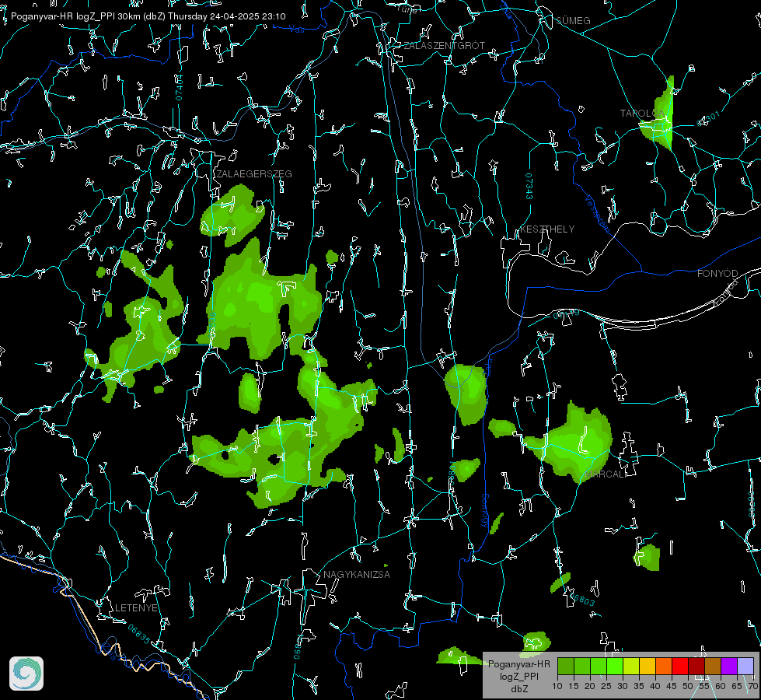The height and width of the screenshot is (700, 761).
Task: Select the orange 40–45 dBZ legend swatch
Action: click(664, 666)
